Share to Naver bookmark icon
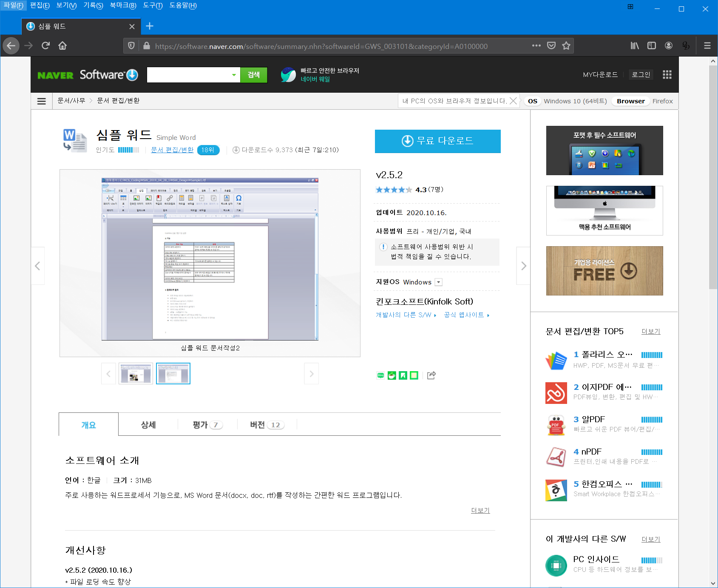The width and height of the screenshot is (718, 588). [403, 375]
